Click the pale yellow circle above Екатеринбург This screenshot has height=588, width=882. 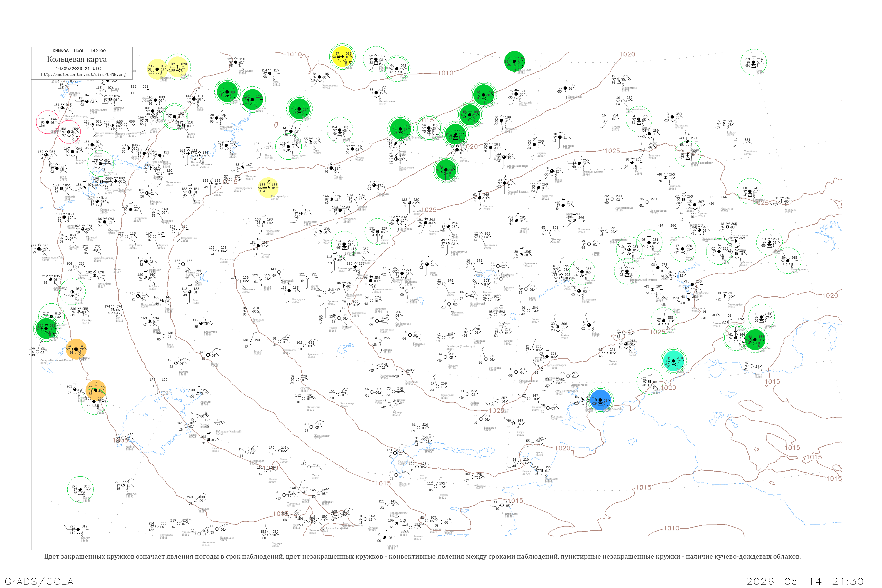tap(268, 188)
